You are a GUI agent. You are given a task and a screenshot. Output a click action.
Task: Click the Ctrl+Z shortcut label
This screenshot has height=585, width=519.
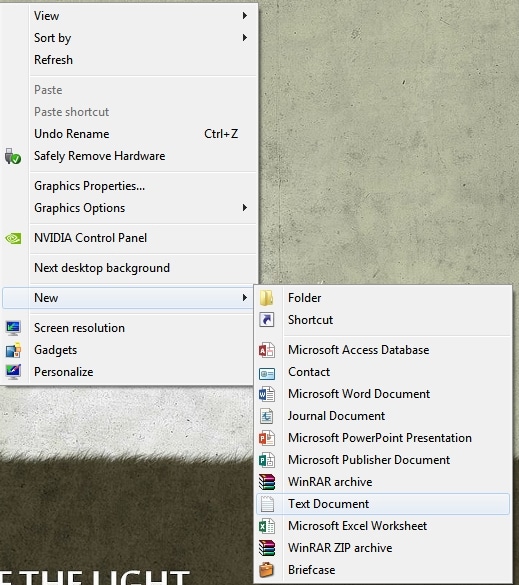click(x=221, y=134)
